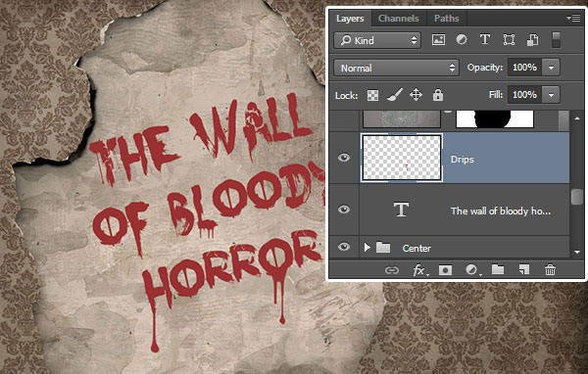Switch to the Layers tab
The width and height of the screenshot is (588, 374).
click(x=350, y=19)
